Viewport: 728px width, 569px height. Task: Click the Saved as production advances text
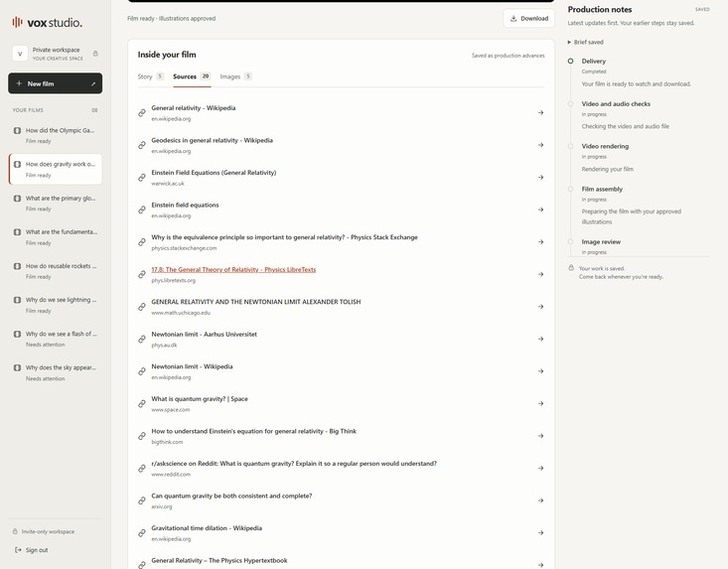point(508,56)
